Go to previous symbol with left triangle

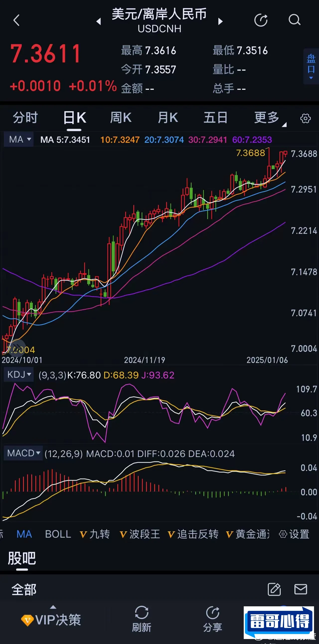click(99, 21)
